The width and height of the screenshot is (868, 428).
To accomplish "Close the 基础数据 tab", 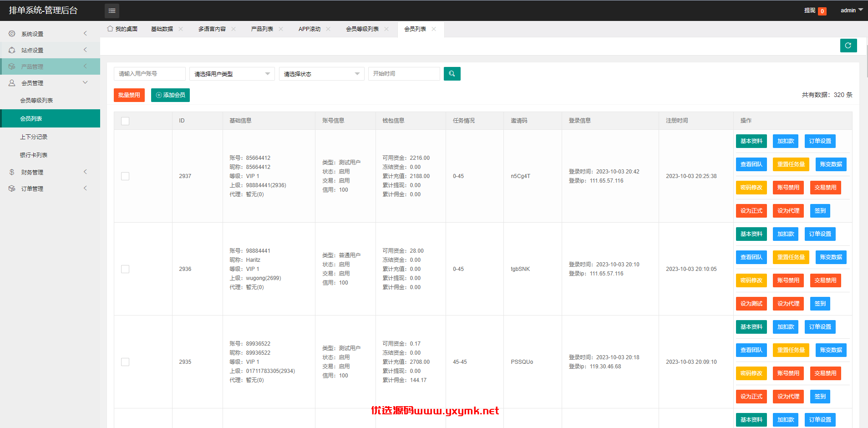I will coord(181,29).
